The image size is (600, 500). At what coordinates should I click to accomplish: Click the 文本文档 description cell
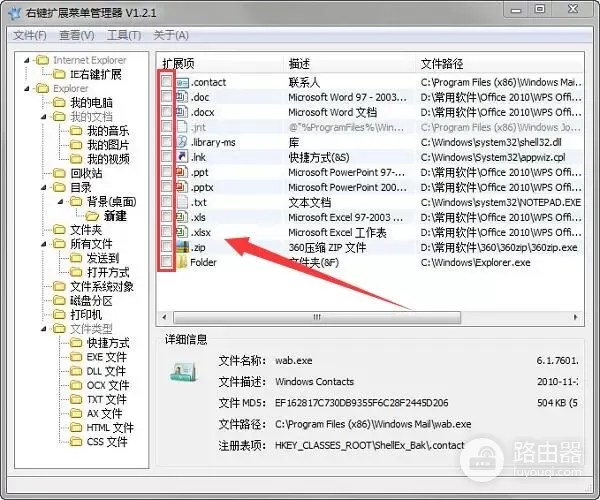310,202
